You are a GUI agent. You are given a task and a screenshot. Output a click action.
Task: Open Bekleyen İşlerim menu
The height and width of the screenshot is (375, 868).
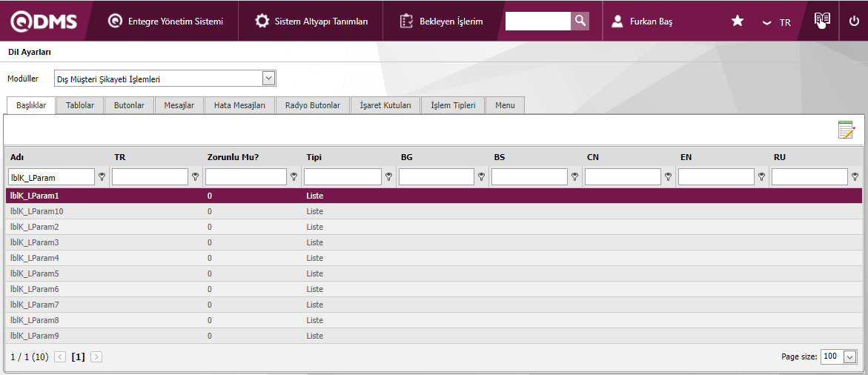tap(441, 21)
